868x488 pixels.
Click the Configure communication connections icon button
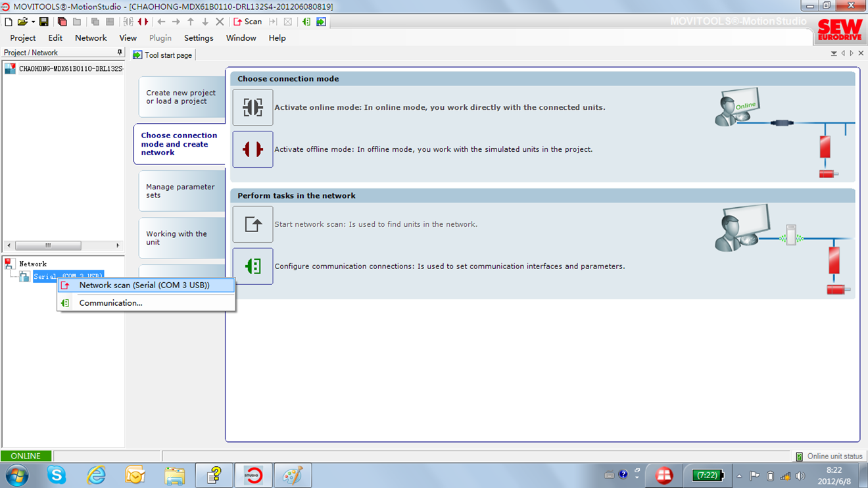[x=253, y=266]
